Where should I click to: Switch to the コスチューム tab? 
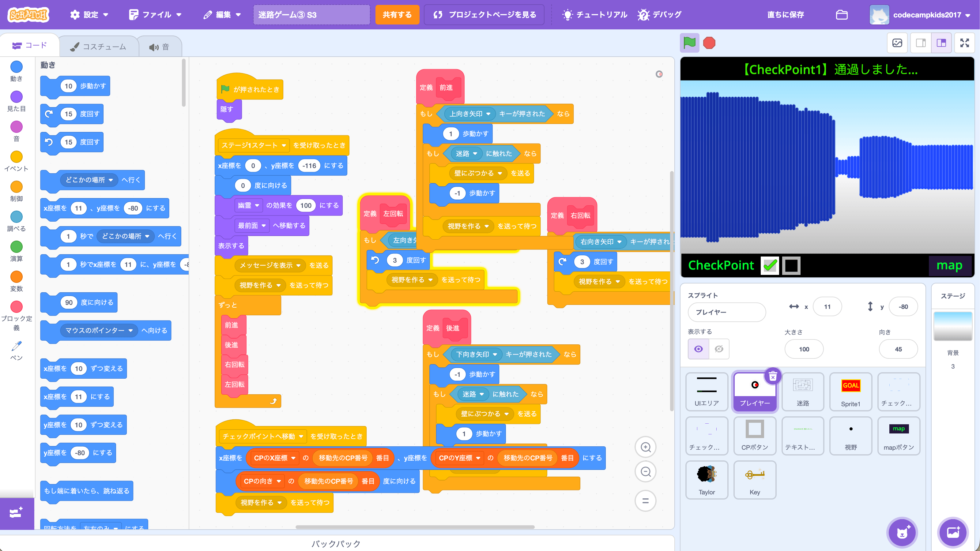[x=98, y=47]
